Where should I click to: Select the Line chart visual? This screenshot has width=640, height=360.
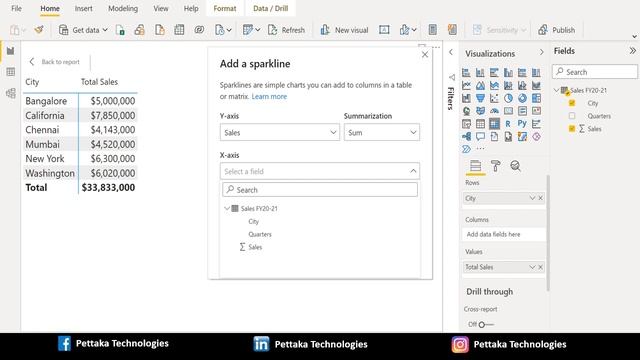(x=466, y=85)
